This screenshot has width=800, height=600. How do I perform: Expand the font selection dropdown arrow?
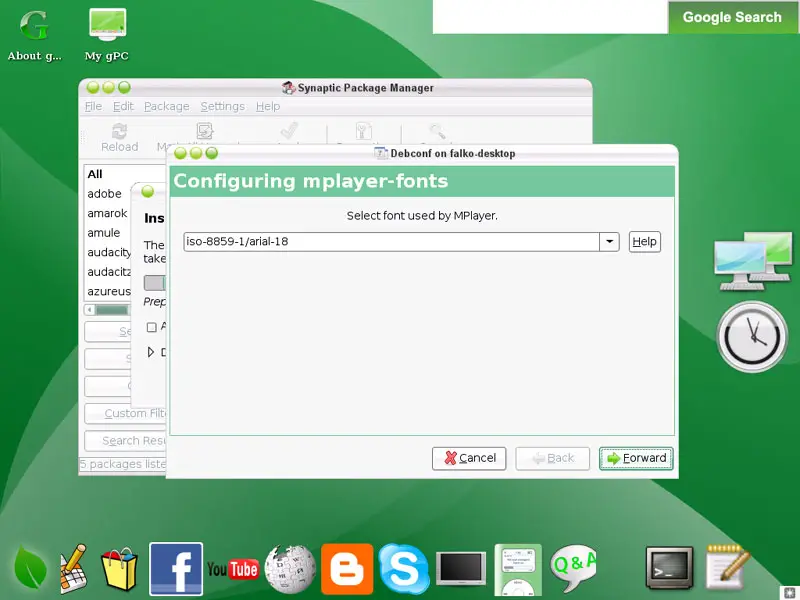pyautogui.click(x=610, y=242)
